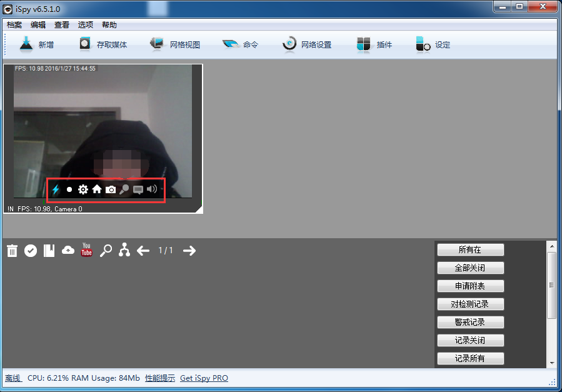This screenshot has height=392, width=562.
Task: Click the 'IN FPS: 10.98, Camera 0' label
Action: point(45,209)
